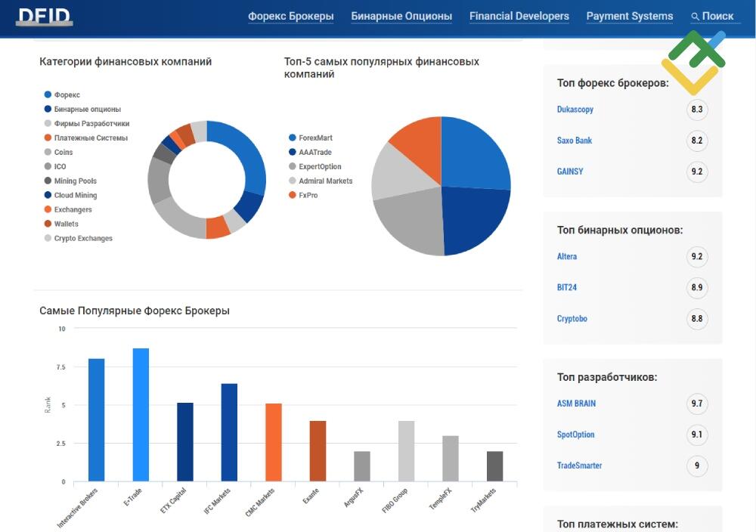The width and height of the screenshot is (756, 532).
Task: Click 'Топ разработчиков:' heading
Action: [607, 377]
